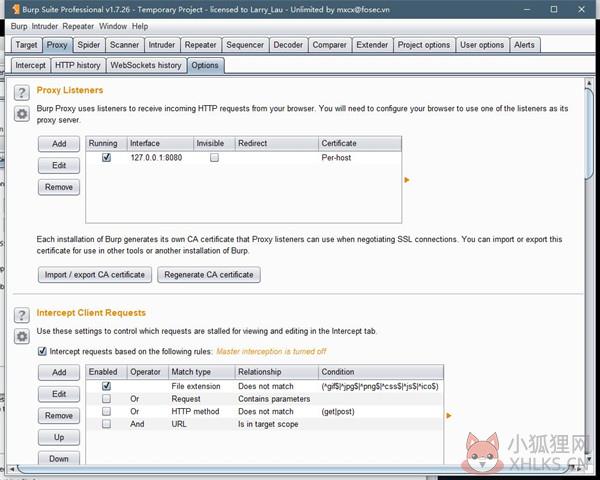Open Intercept Client Requests help icon

pos(22,315)
